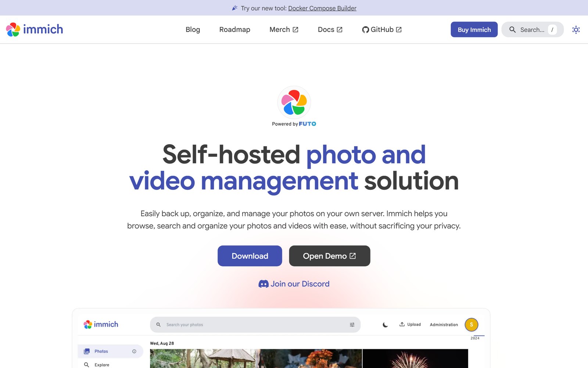Click the magnifier icon in the header search box
The width and height of the screenshot is (588, 368).
tap(512, 29)
